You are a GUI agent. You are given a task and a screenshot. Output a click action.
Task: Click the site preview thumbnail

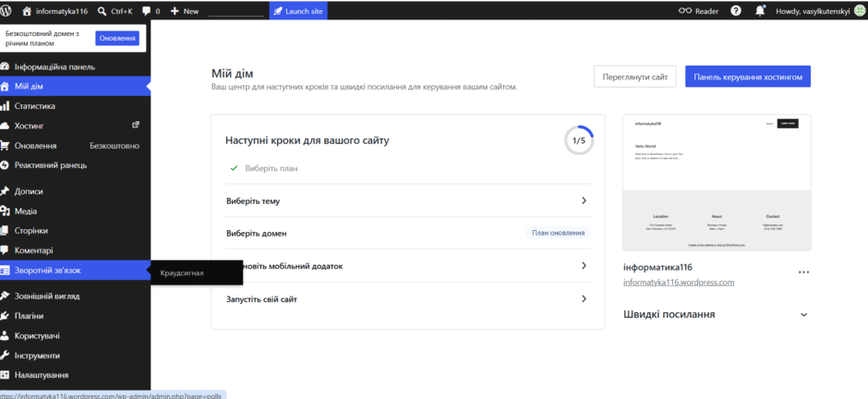click(x=717, y=183)
